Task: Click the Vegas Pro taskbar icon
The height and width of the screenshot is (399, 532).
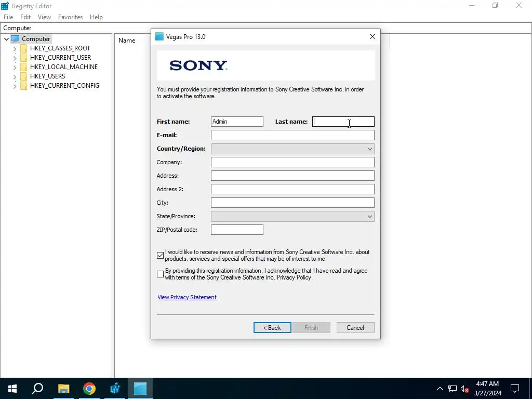Action: [140, 389]
